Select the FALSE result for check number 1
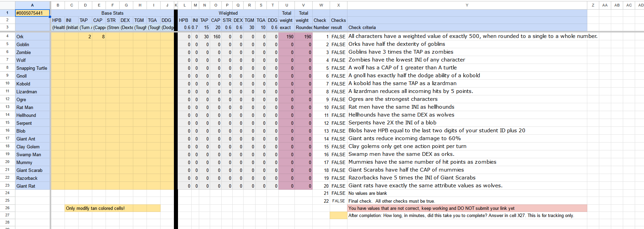The image size is (644, 229). [x=338, y=37]
